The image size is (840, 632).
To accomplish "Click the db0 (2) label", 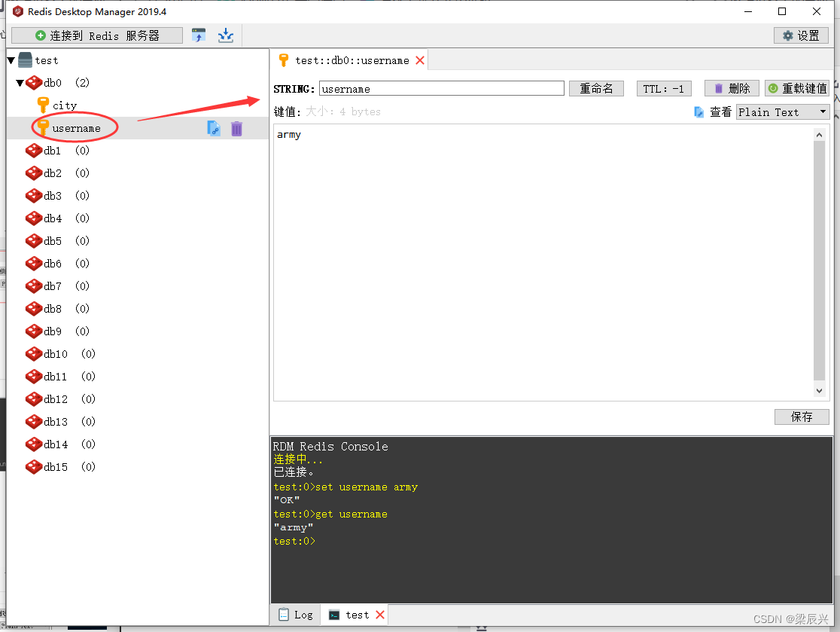I will point(66,83).
